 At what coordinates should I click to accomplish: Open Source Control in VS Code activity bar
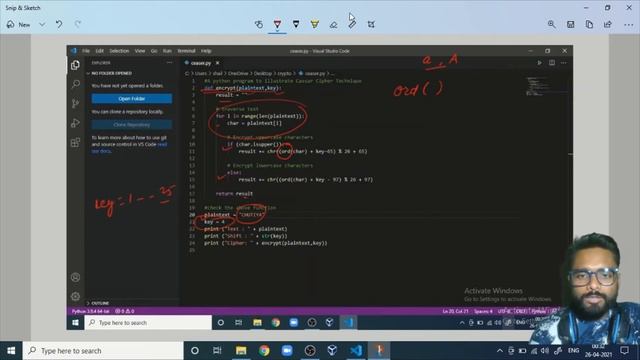point(76,103)
